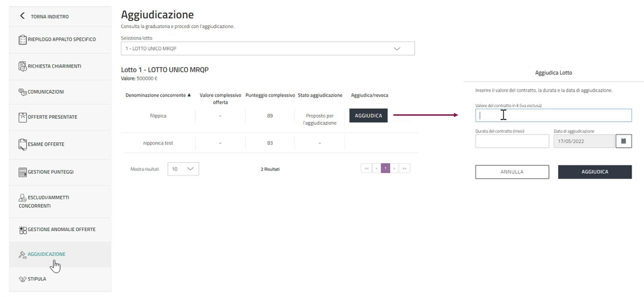
Task: Open the Riepilogo Appalto Specifico clipboard icon
Action: pyautogui.click(x=23, y=39)
